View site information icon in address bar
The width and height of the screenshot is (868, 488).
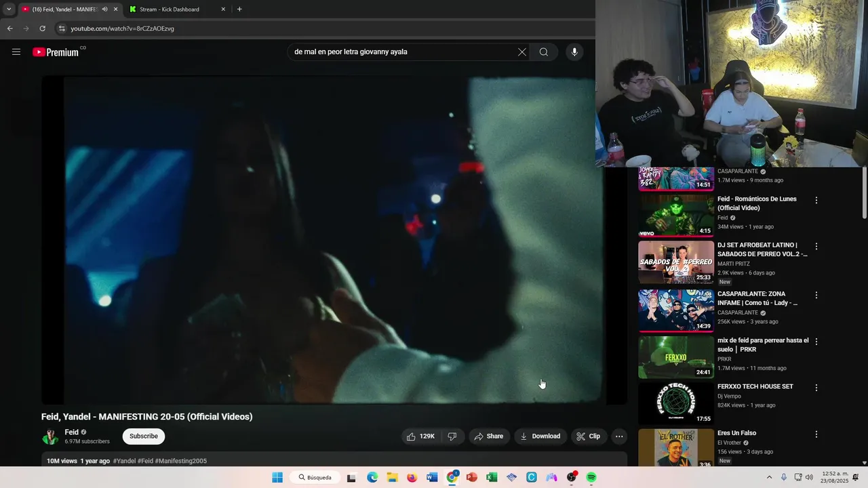coord(61,28)
